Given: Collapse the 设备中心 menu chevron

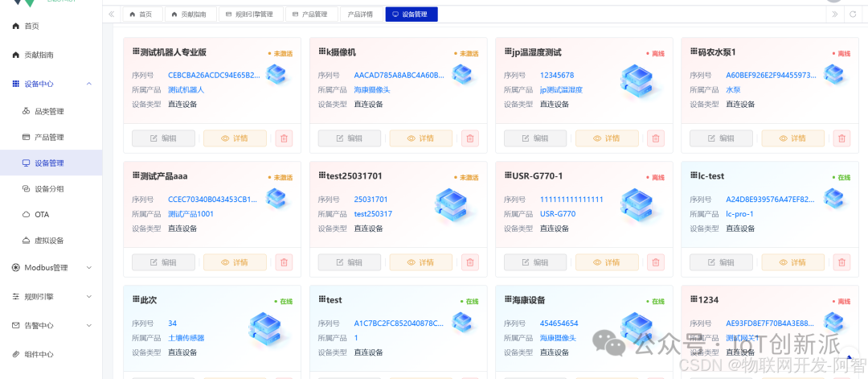Looking at the screenshot, I should (89, 84).
